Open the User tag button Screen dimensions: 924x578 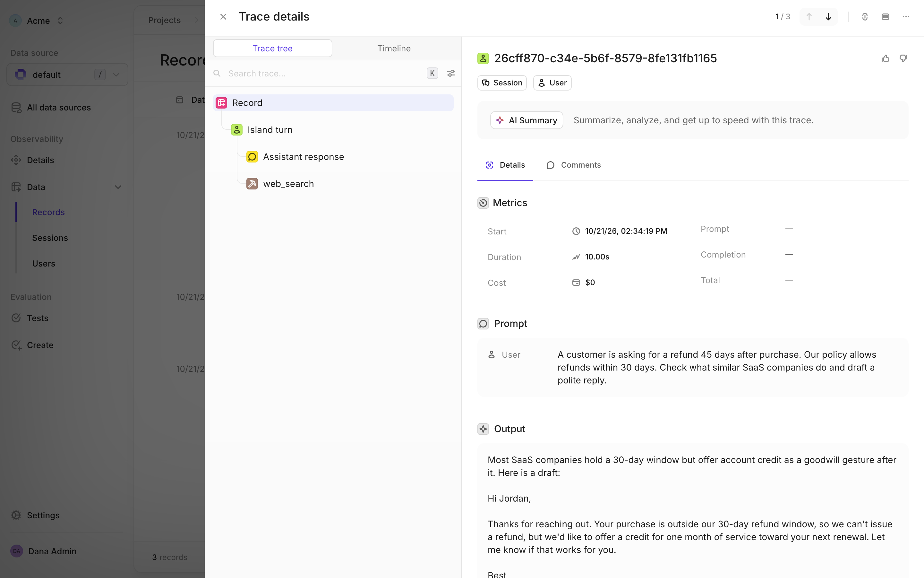click(552, 83)
